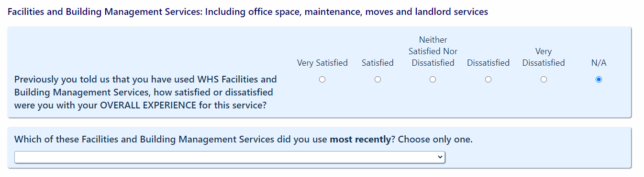Click the Very Satisfied column header
644x177 pixels.
click(x=322, y=63)
